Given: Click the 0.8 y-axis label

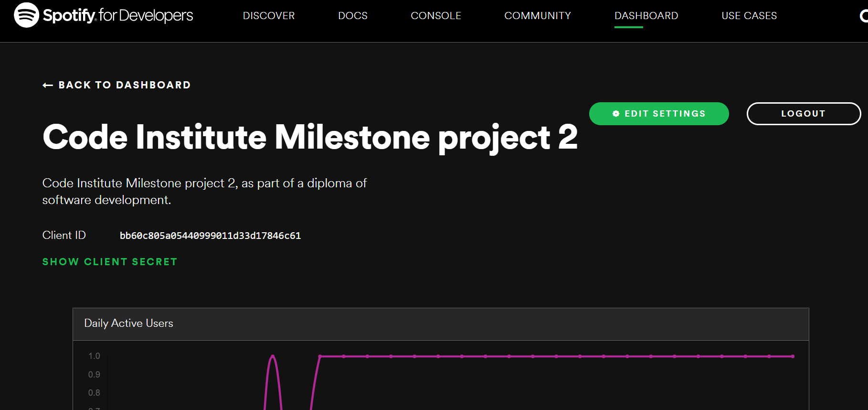Looking at the screenshot, I should point(94,393).
